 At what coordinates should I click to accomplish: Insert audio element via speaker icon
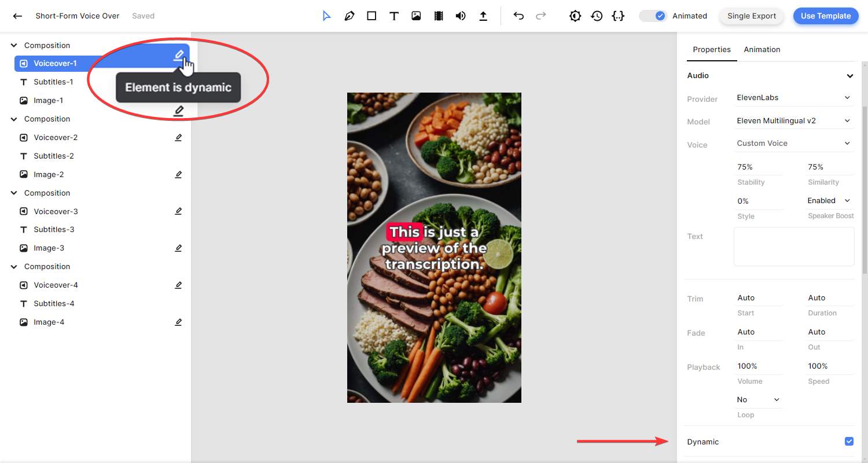click(461, 16)
